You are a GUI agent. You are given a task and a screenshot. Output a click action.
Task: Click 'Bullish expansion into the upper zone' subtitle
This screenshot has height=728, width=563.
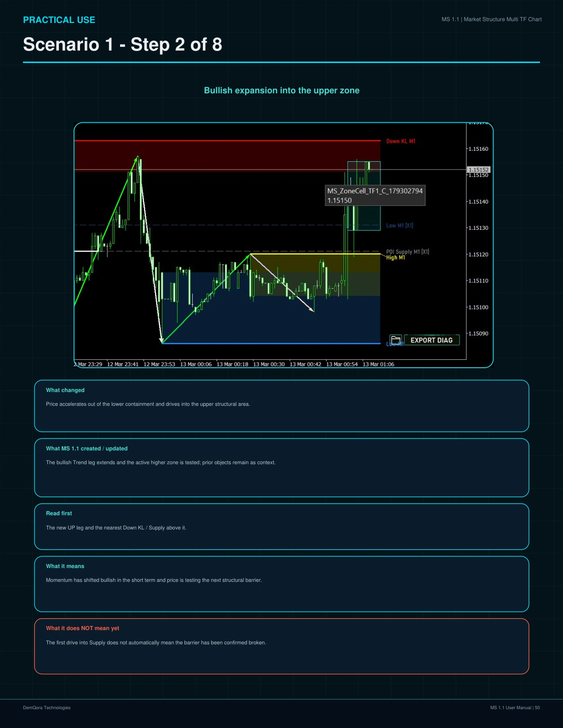click(x=281, y=91)
